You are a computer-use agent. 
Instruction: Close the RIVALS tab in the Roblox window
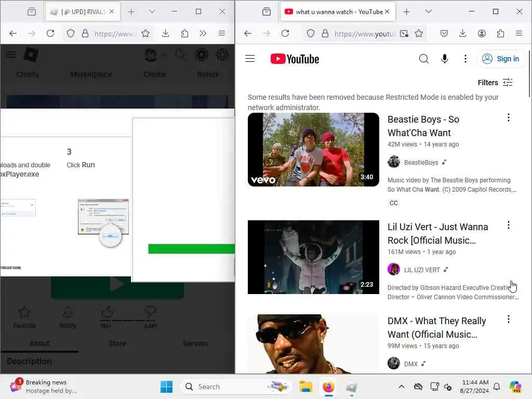click(x=112, y=11)
